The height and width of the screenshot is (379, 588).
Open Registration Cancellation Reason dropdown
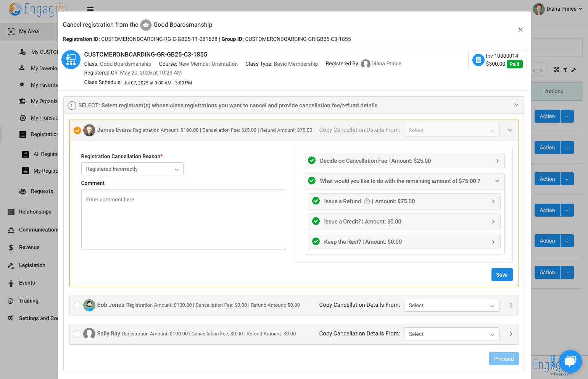132,169
